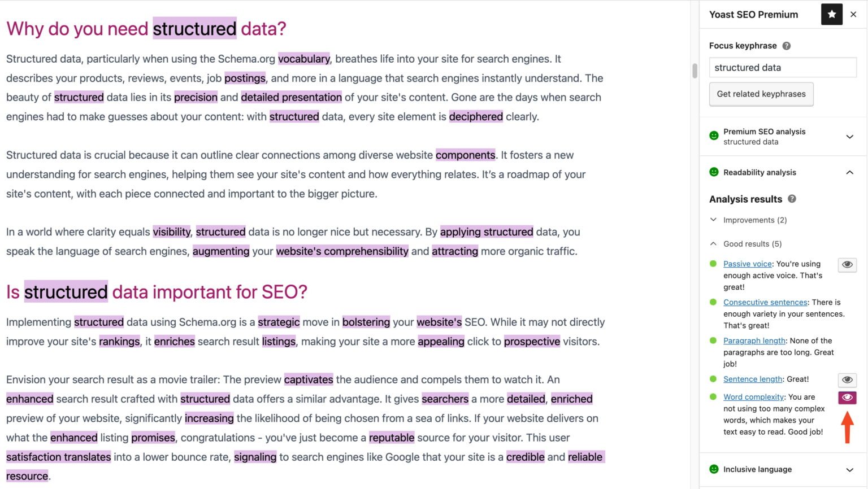Toggle Sentence length highlighting eye icon
The image size is (868, 489).
pyautogui.click(x=847, y=379)
